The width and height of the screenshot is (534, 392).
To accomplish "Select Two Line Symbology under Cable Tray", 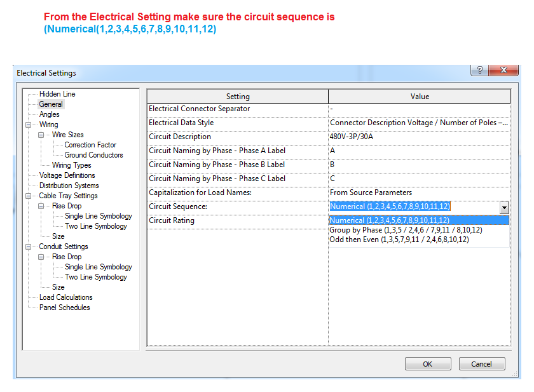I will (96, 226).
